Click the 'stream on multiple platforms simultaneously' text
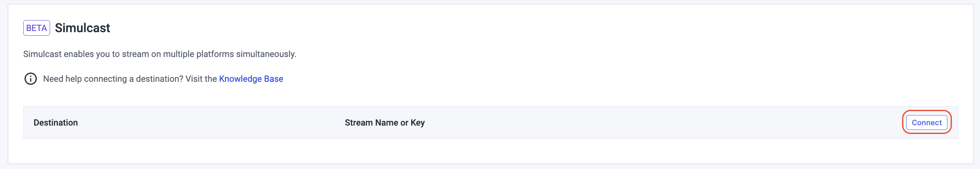The image size is (980, 169). (x=209, y=54)
